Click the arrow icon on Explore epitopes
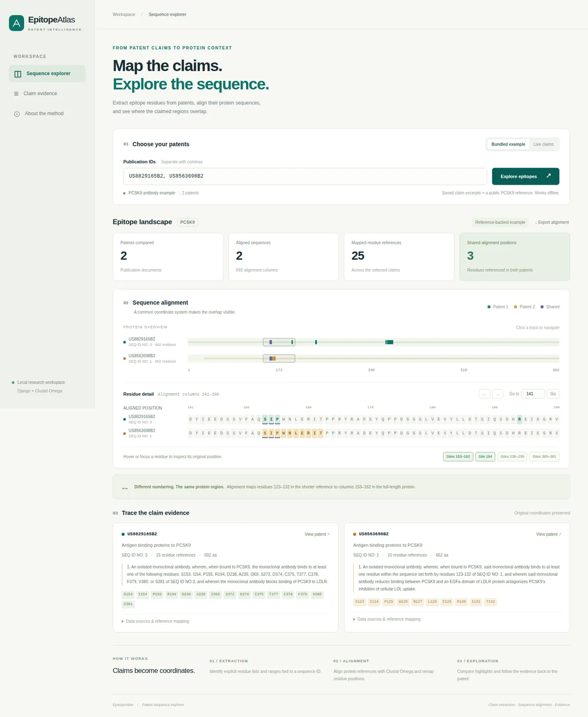 coord(548,176)
